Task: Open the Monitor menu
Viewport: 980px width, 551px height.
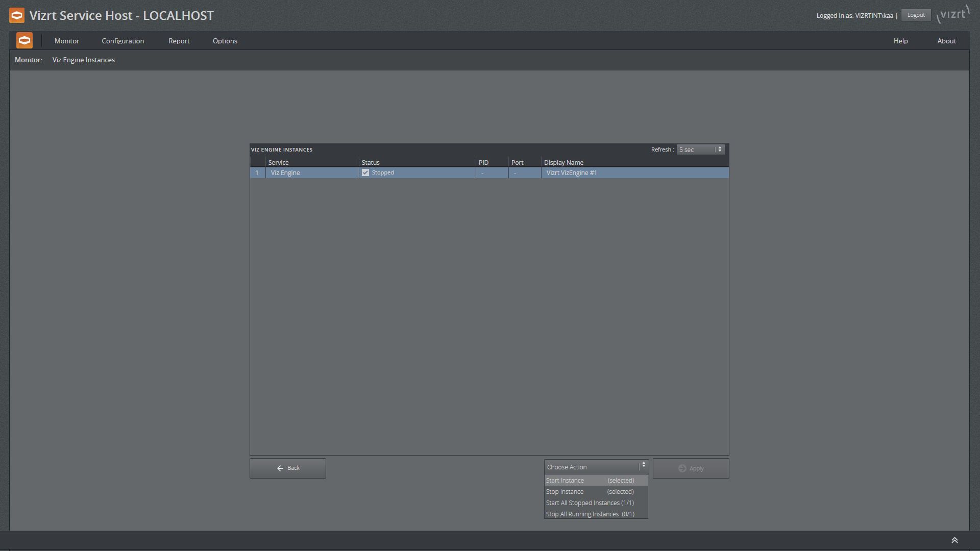Action: point(67,41)
